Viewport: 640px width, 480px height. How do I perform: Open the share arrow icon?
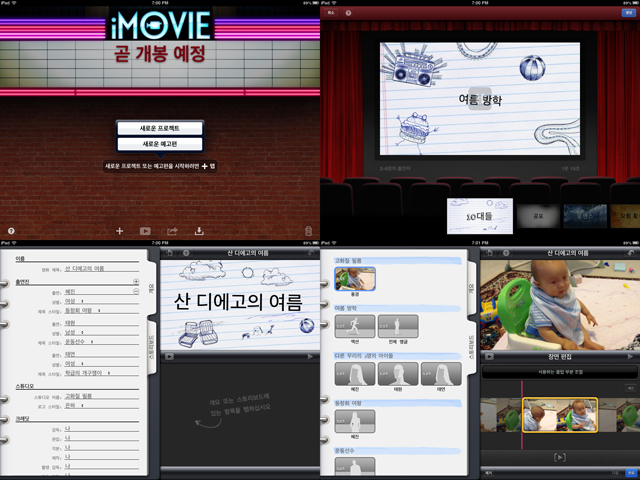[172, 231]
